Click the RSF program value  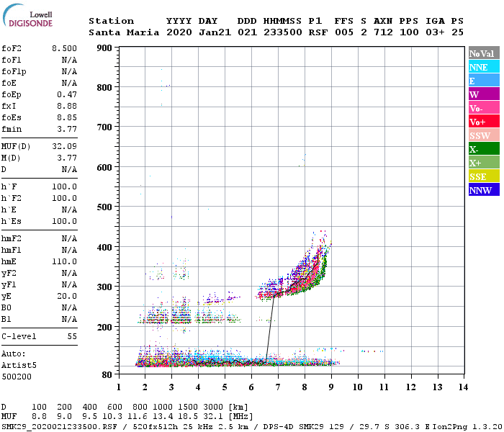pos(318,32)
